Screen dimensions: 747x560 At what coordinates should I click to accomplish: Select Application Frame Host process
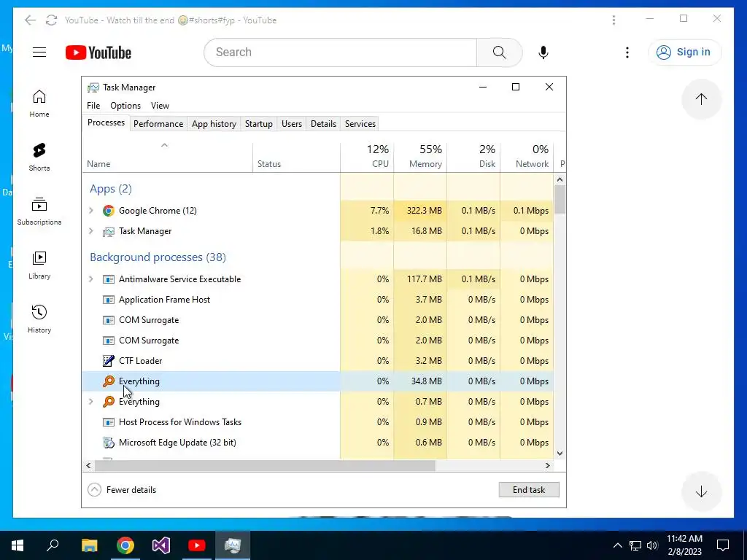pos(318,300)
